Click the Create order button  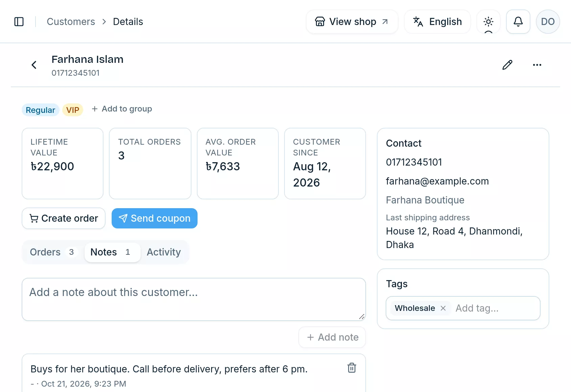(x=64, y=218)
